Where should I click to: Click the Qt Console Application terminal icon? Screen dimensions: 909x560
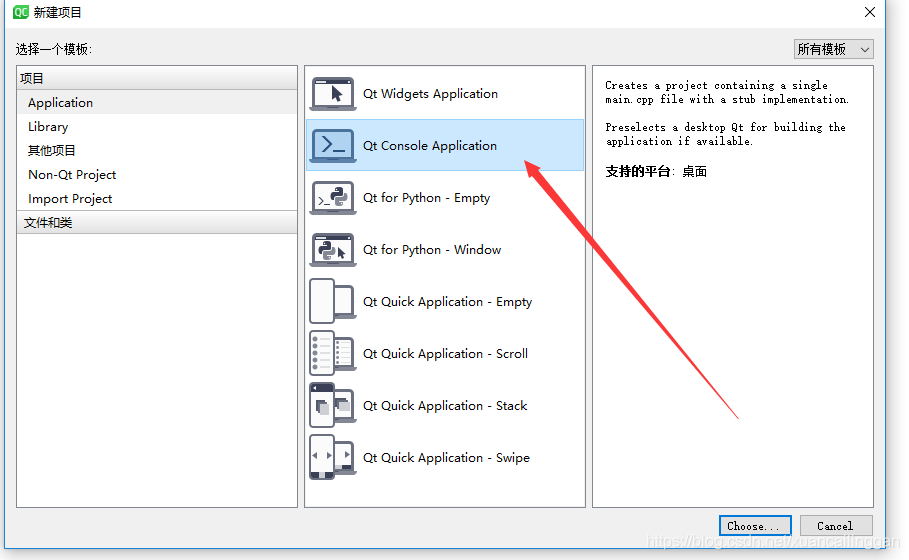point(332,145)
